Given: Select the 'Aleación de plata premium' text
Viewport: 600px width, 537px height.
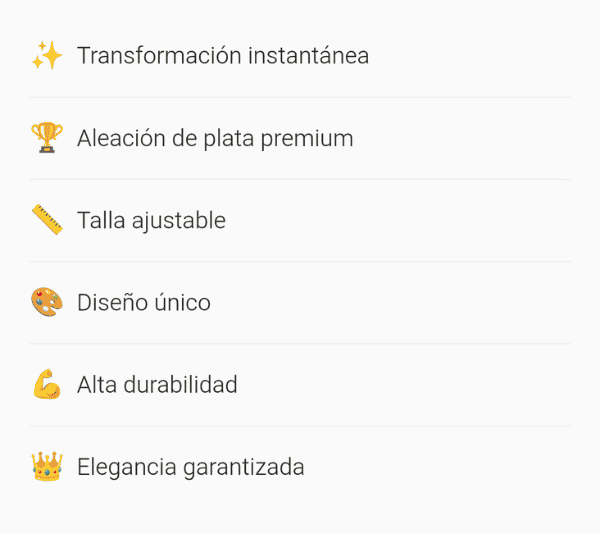Looking at the screenshot, I should pyautogui.click(x=215, y=138).
